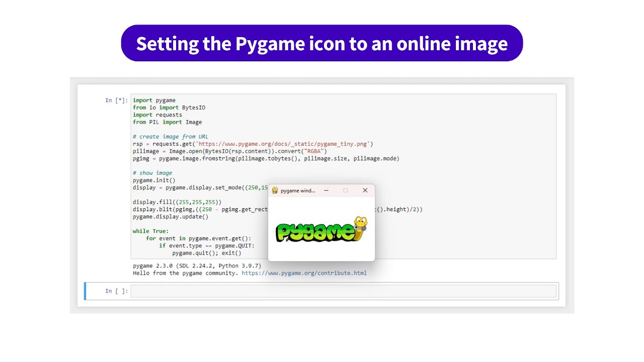Click the 'pygame.display.update()' line

click(x=171, y=217)
